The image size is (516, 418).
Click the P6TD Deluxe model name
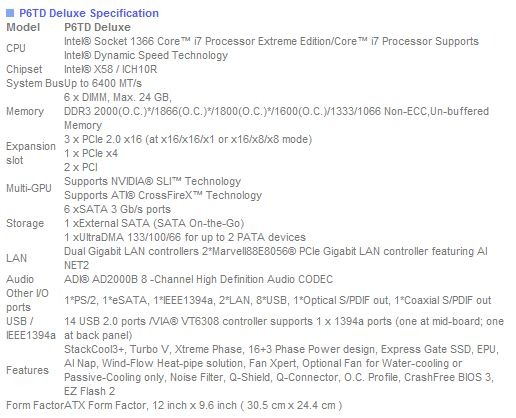point(97,27)
